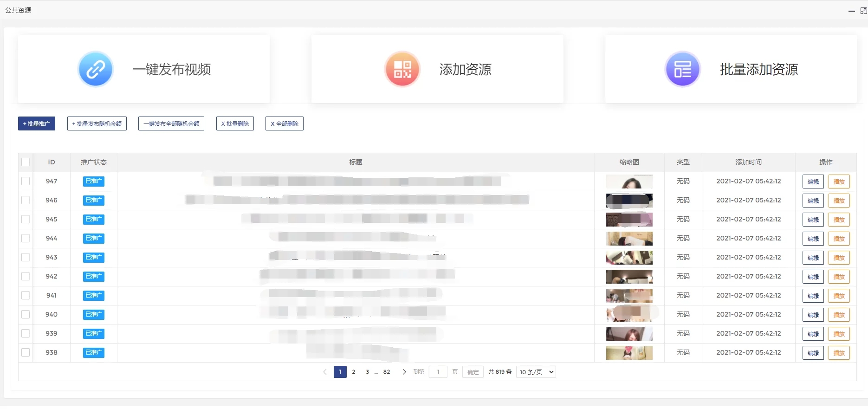The height and width of the screenshot is (409, 868).
Task: Click the + 批量推广 button
Action: [37, 123]
